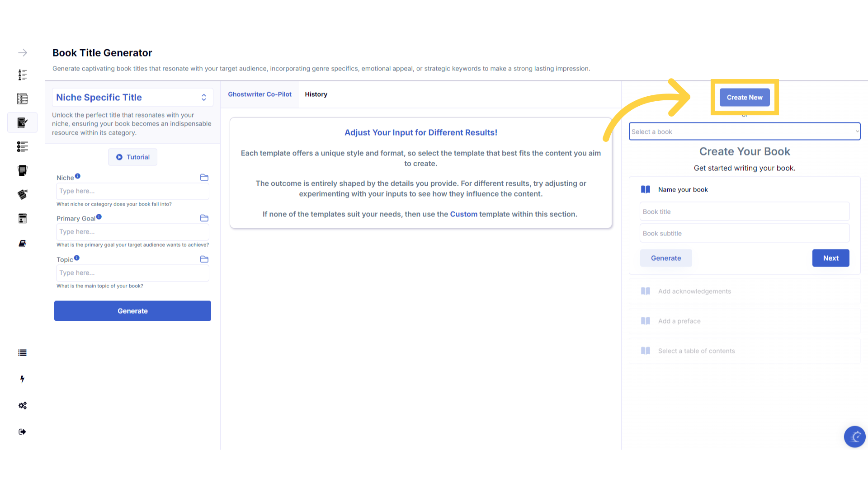
Task: Click the Custom template link
Action: [463, 214]
